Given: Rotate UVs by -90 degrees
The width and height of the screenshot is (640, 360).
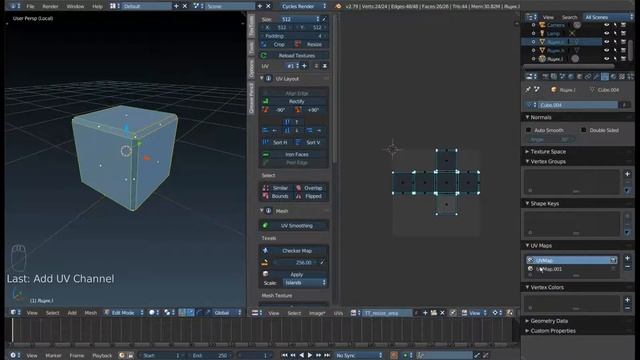Looking at the screenshot, I should (277, 110).
